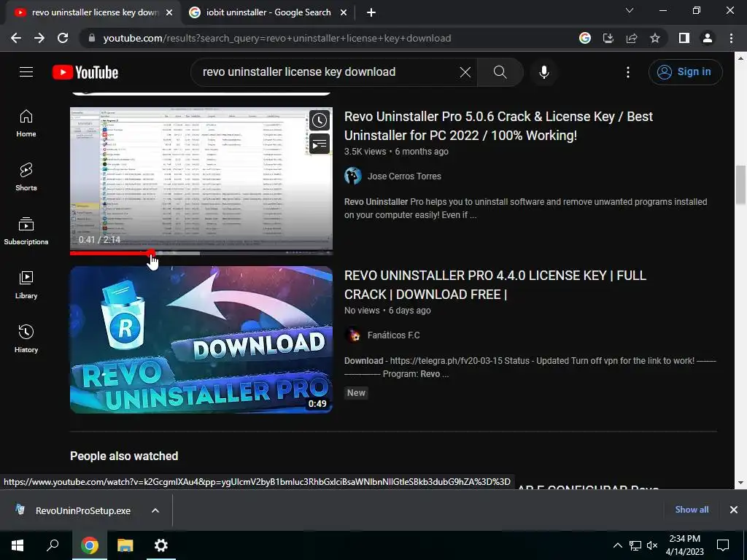Toggle Chrome side panel
747x560 pixels.
click(x=684, y=38)
